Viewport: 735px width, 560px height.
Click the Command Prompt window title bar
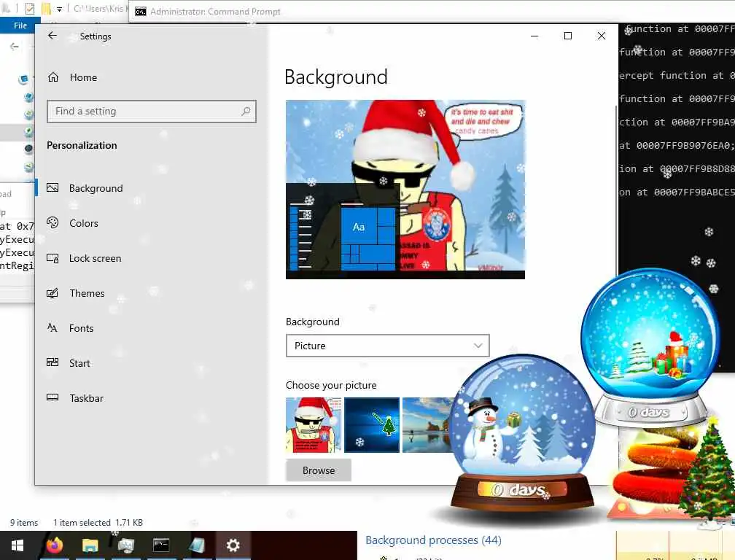[x=431, y=11]
